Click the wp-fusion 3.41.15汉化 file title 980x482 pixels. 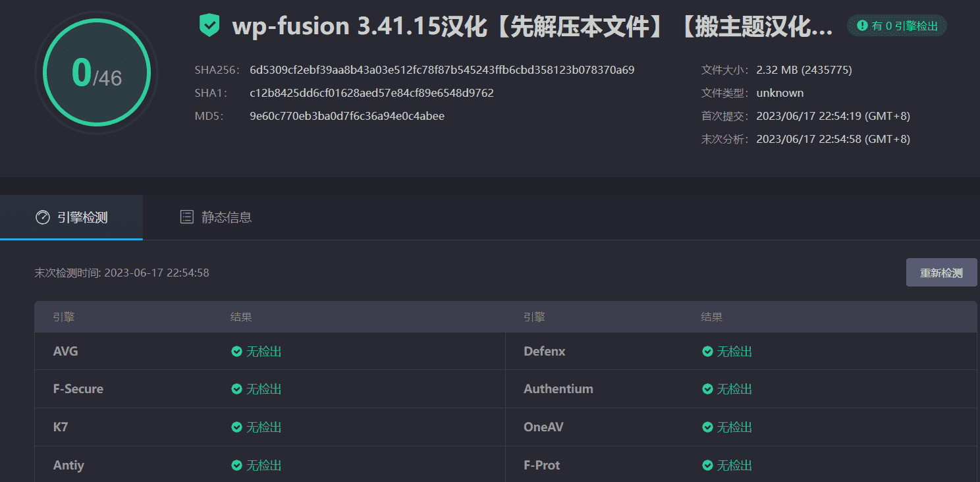(532, 26)
